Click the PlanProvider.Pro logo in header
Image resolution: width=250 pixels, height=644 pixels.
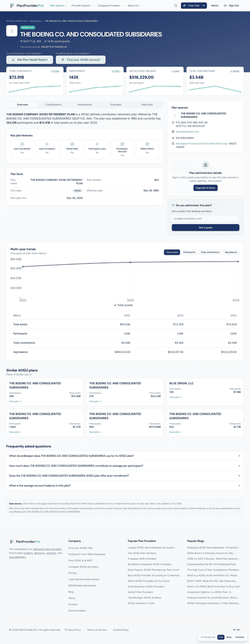click(26, 6)
